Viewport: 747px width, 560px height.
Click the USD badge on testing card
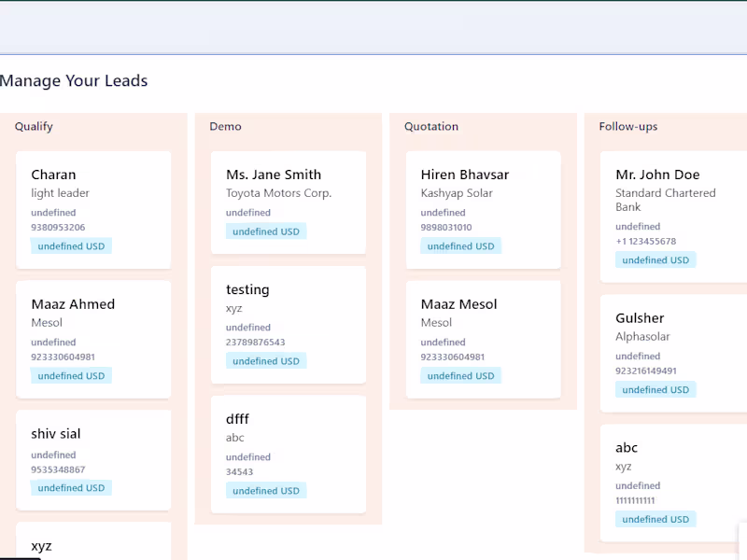coord(266,361)
